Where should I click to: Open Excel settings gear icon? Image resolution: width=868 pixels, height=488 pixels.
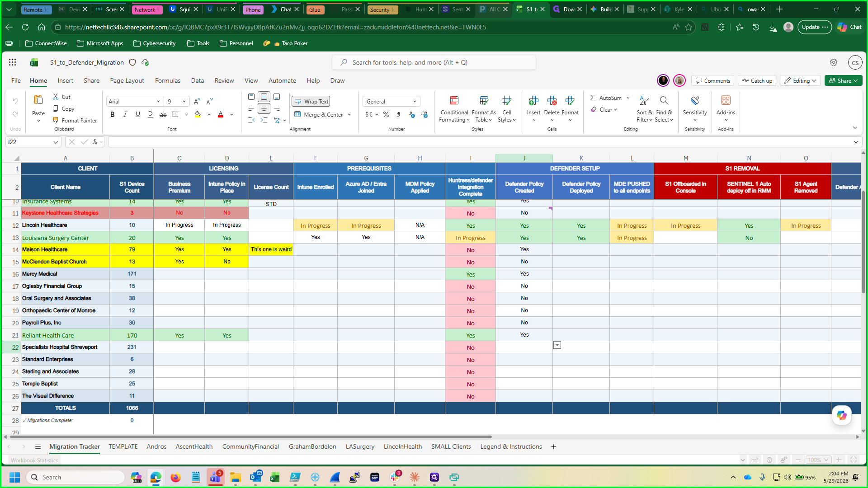tap(834, 62)
